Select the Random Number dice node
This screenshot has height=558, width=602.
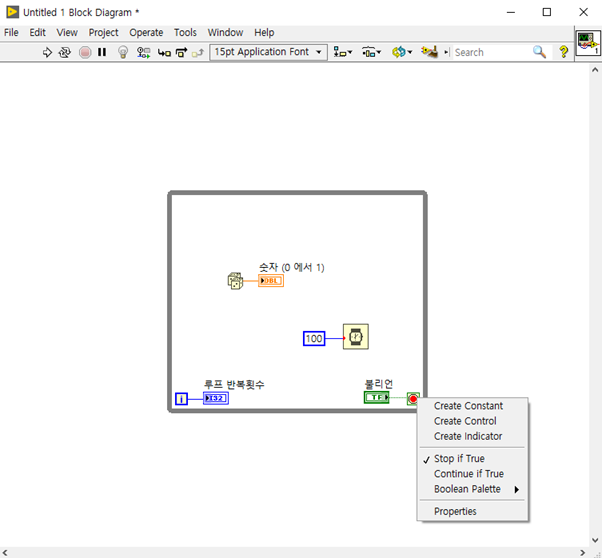point(235,281)
